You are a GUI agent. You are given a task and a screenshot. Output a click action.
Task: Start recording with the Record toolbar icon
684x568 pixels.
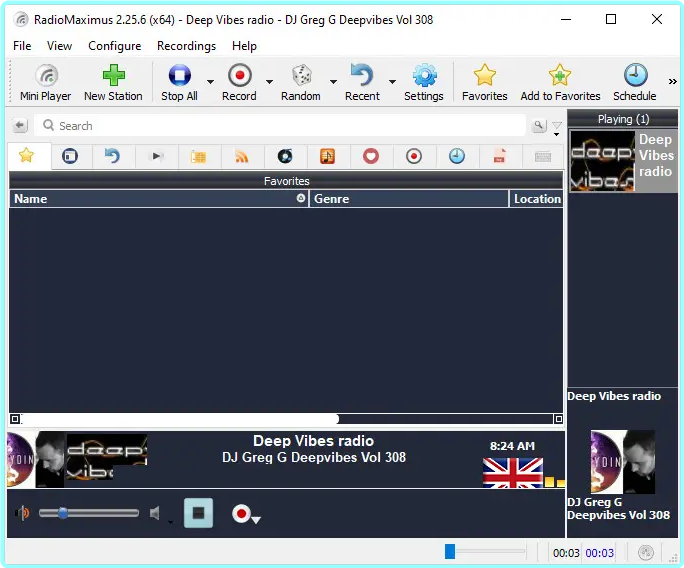[x=239, y=82]
